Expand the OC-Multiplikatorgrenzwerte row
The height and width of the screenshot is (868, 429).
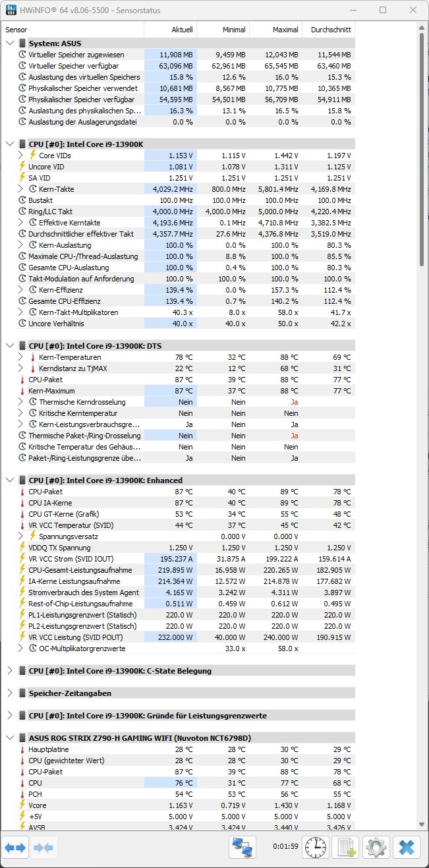[x=20, y=649]
